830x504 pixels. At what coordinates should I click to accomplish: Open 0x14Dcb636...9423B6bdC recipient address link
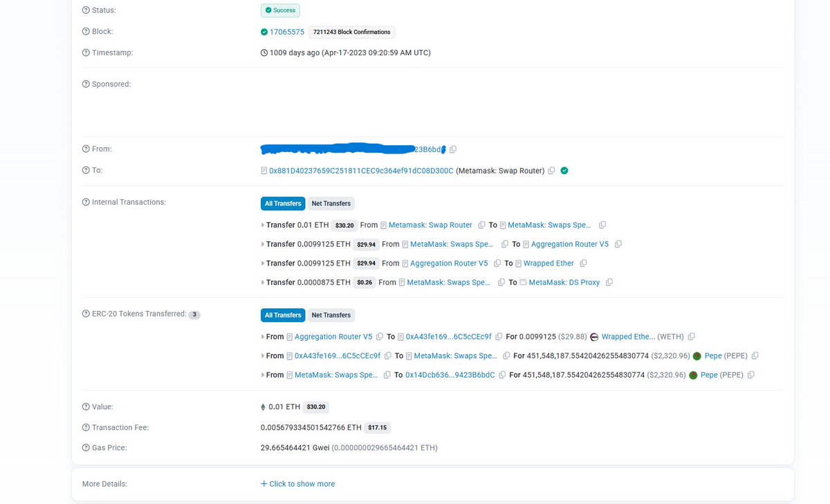(450, 375)
